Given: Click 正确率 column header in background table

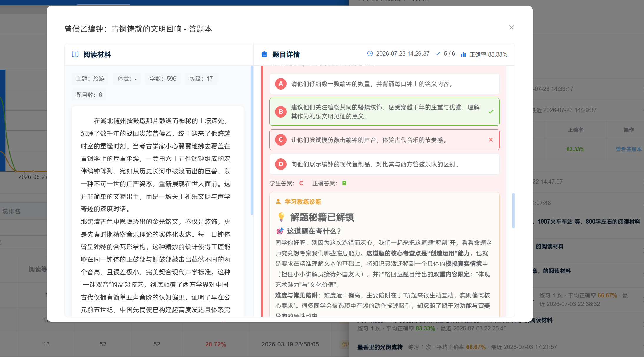Looking at the screenshot, I should click(x=575, y=130).
